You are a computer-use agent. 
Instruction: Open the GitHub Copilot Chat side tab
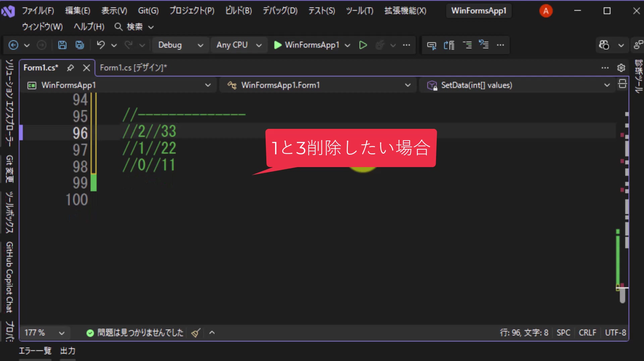pyautogui.click(x=9, y=277)
